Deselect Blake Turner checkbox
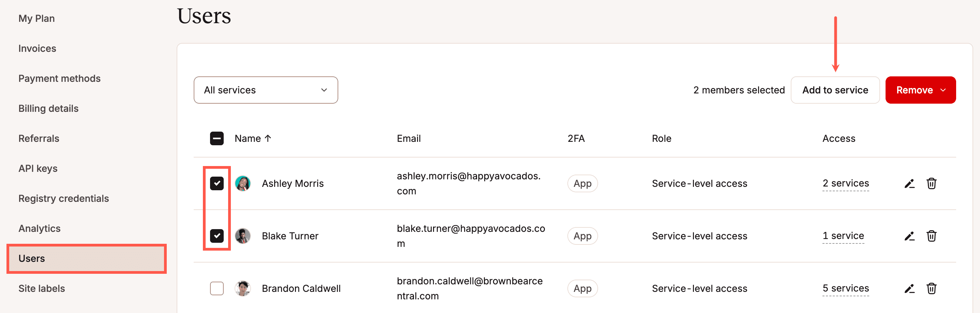The height and width of the screenshot is (313, 980). coord(217,236)
